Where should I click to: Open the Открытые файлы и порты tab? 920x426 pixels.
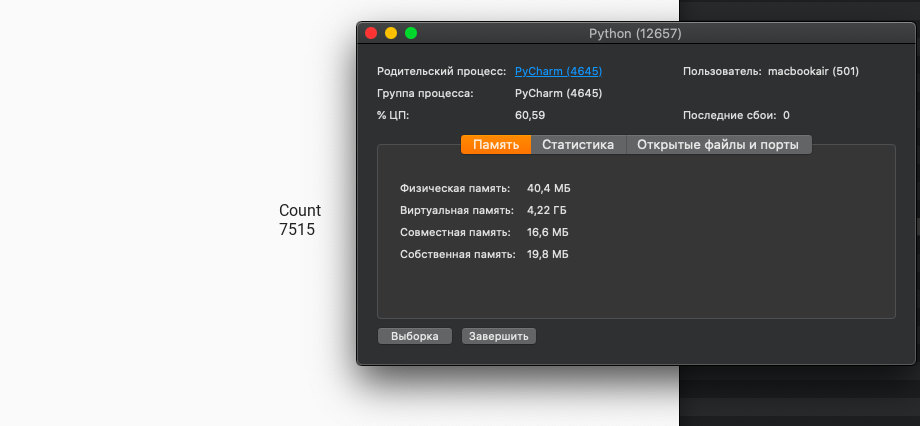coord(718,144)
